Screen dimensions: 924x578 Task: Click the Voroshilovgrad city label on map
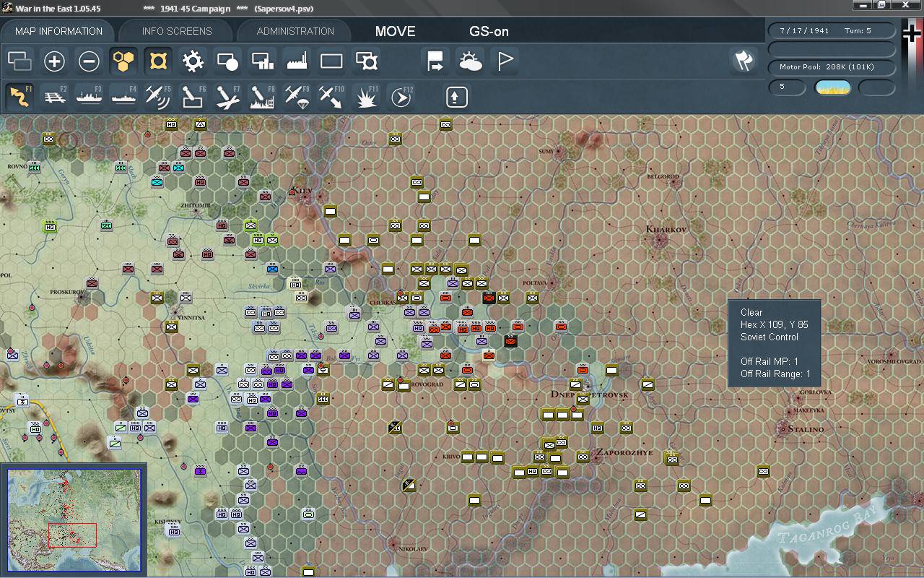[895, 361]
